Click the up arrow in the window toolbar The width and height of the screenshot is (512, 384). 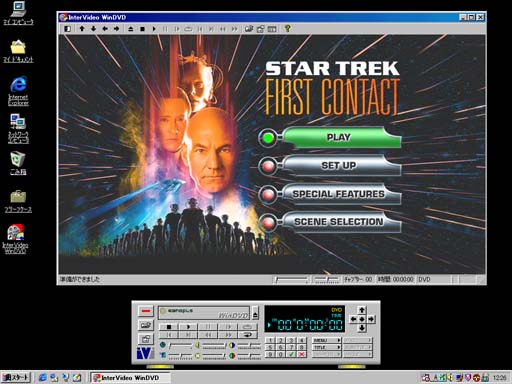82,29
